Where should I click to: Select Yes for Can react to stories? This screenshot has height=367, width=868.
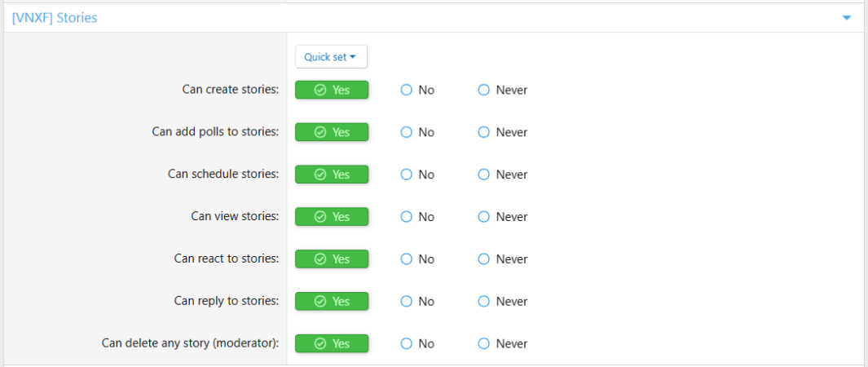coord(332,259)
